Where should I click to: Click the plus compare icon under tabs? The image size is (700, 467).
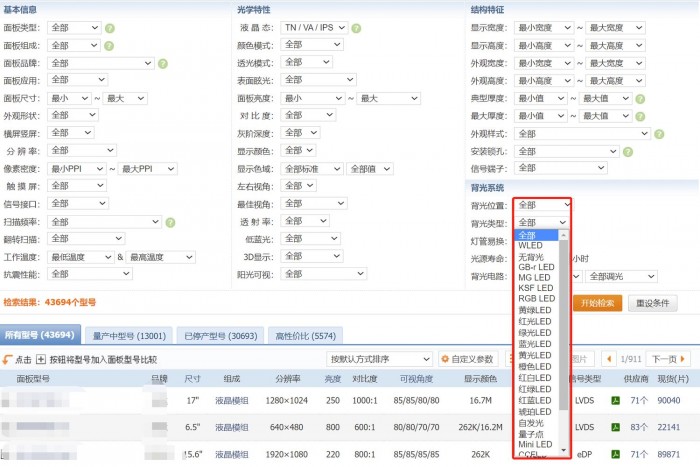(41, 359)
